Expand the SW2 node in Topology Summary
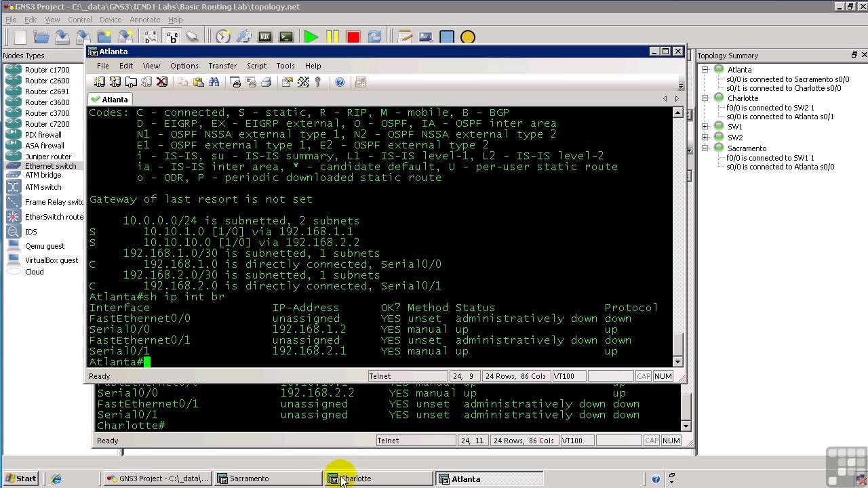Image resolution: width=868 pixels, height=488 pixels. click(705, 137)
